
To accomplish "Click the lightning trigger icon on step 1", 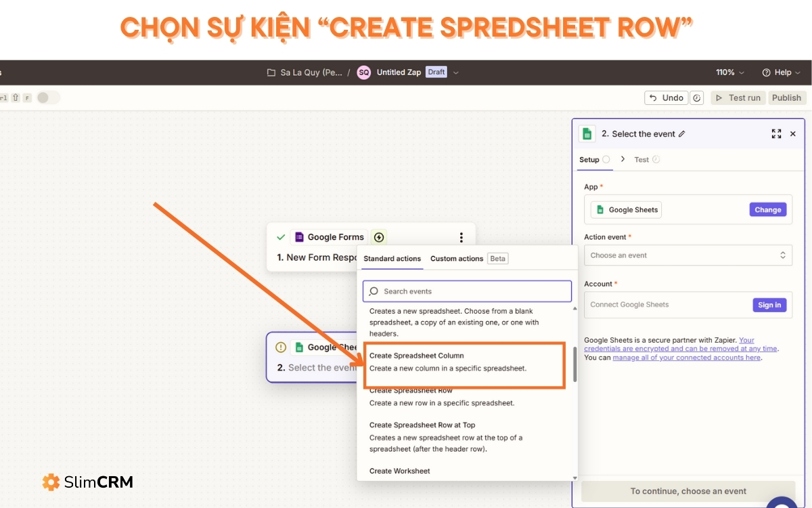I will pos(379,237).
